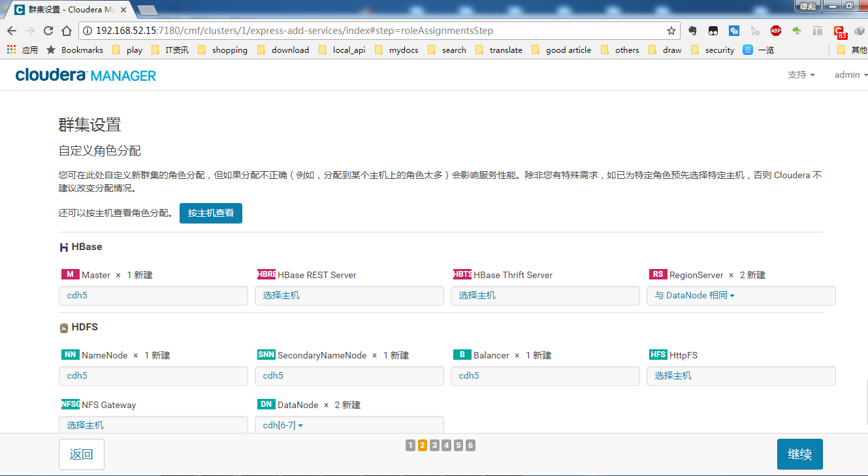Choose host for HttpFS
868x476 pixels.
(741, 375)
